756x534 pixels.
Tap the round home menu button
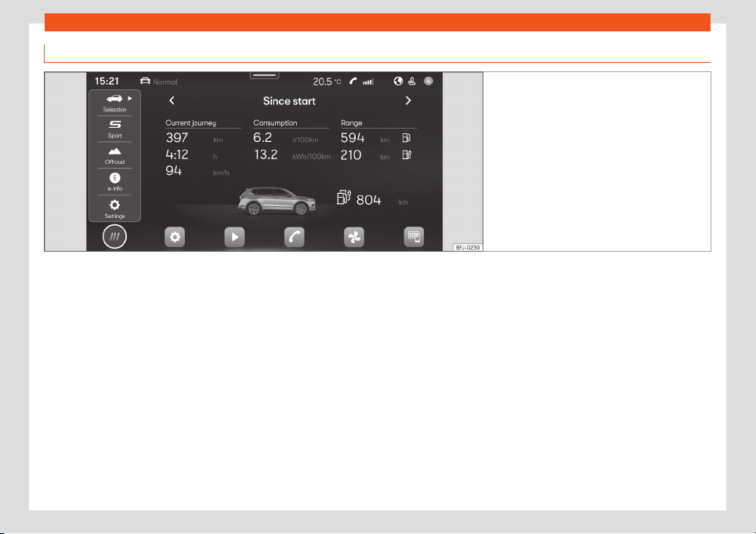(114, 237)
